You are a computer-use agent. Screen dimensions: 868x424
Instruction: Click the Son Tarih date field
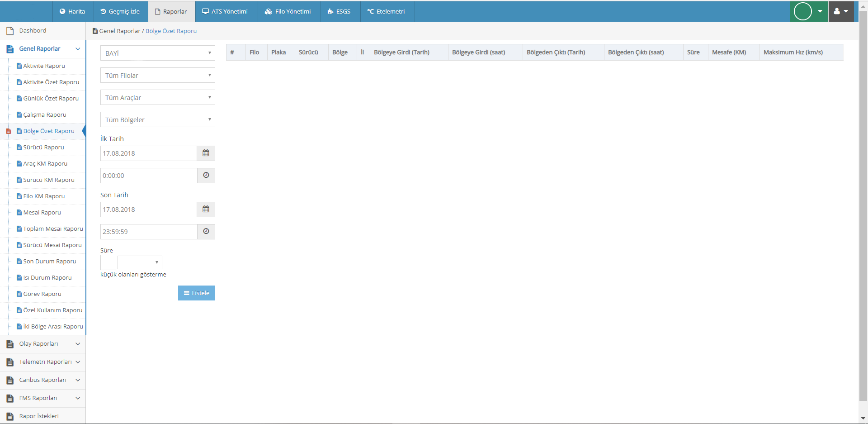149,210
